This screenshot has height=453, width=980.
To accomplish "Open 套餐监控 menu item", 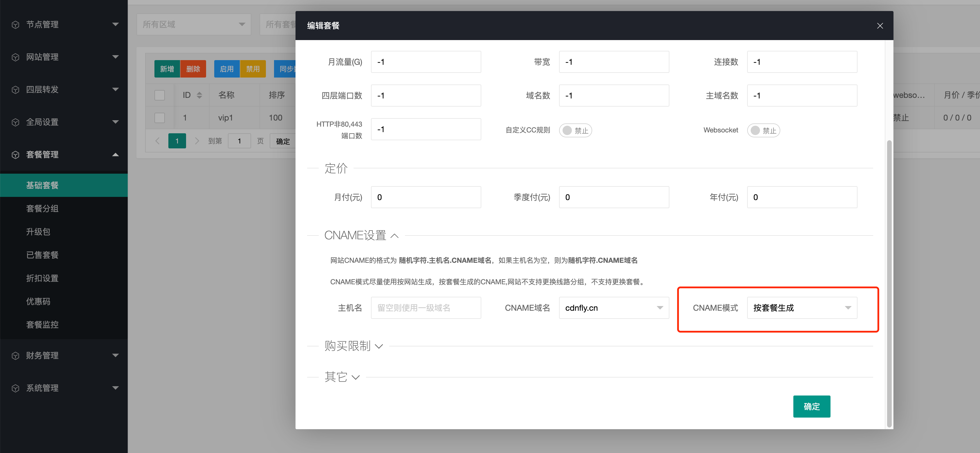I will click(64, 324).
